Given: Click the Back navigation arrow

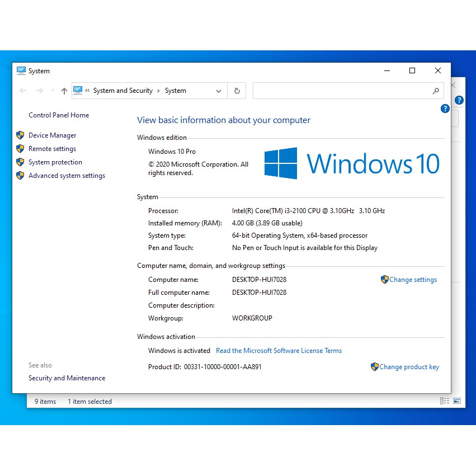Looking at the screenshot, I should pyautogui.click(x=23, y=91).
